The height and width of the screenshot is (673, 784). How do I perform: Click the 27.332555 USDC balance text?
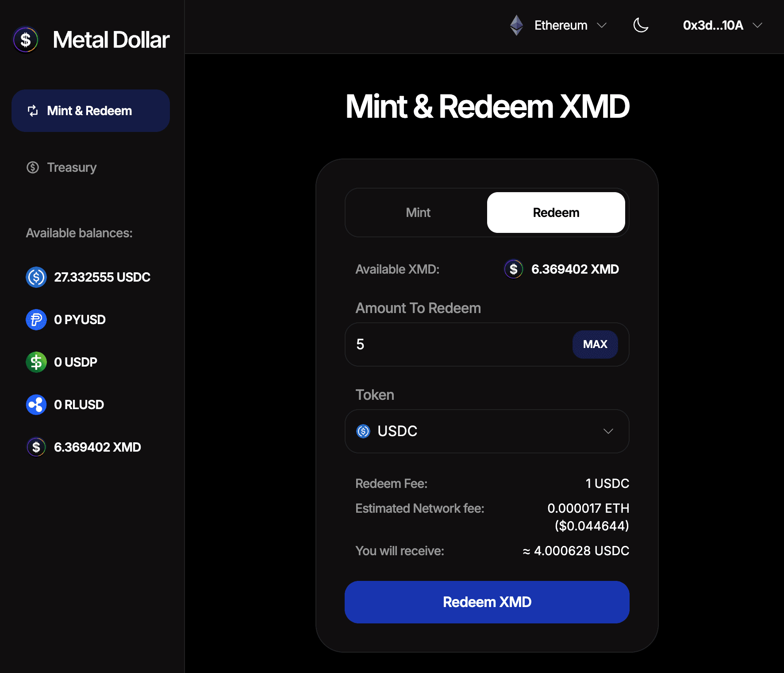pos(102,277)
